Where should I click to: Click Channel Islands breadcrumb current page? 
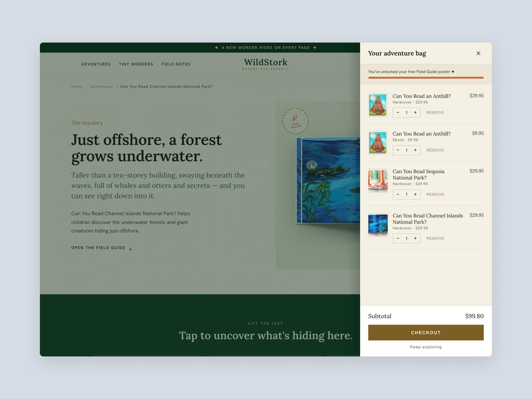tap(166, 87)
